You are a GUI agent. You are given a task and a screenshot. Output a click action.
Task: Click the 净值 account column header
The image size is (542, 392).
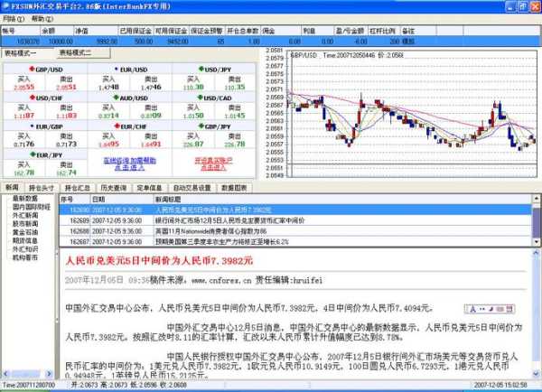point(96,31)
